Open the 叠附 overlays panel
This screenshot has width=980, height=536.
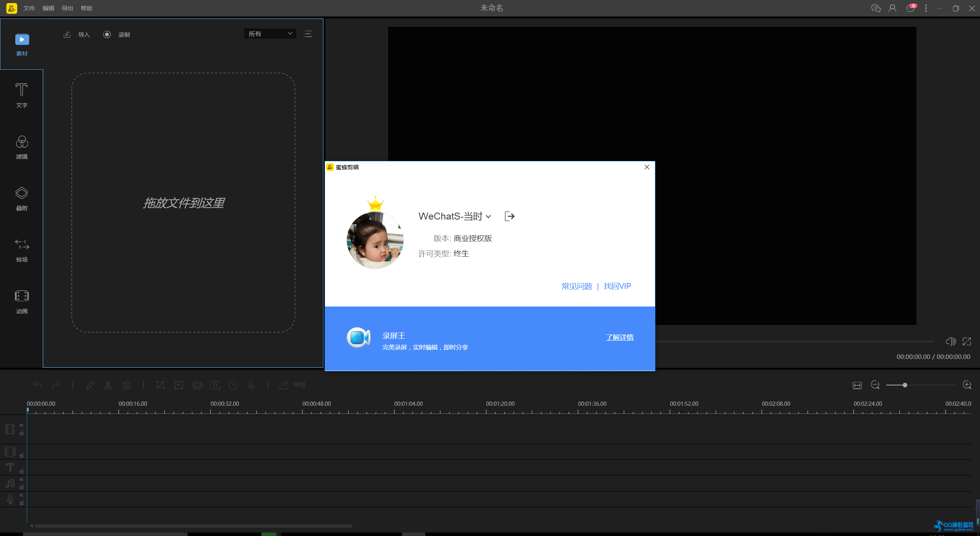point(22,198)
